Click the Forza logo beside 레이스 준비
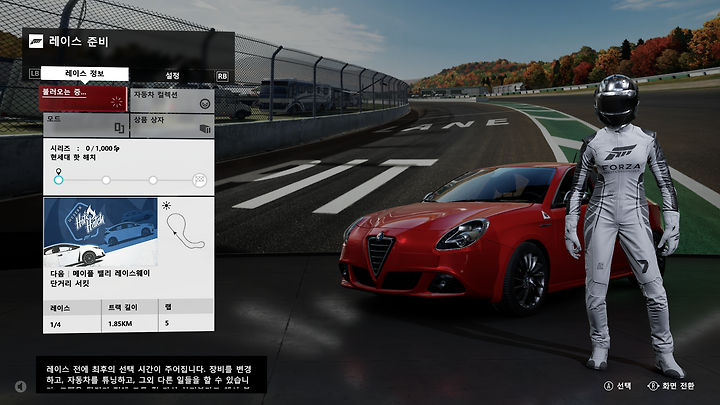 coord(36,41)
